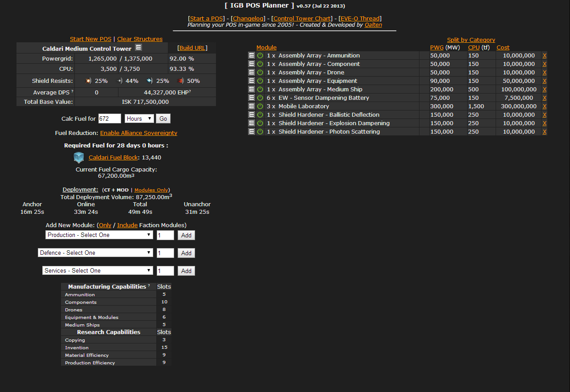
Task: Click Add button next to Production dropdown
Action: 186,235
